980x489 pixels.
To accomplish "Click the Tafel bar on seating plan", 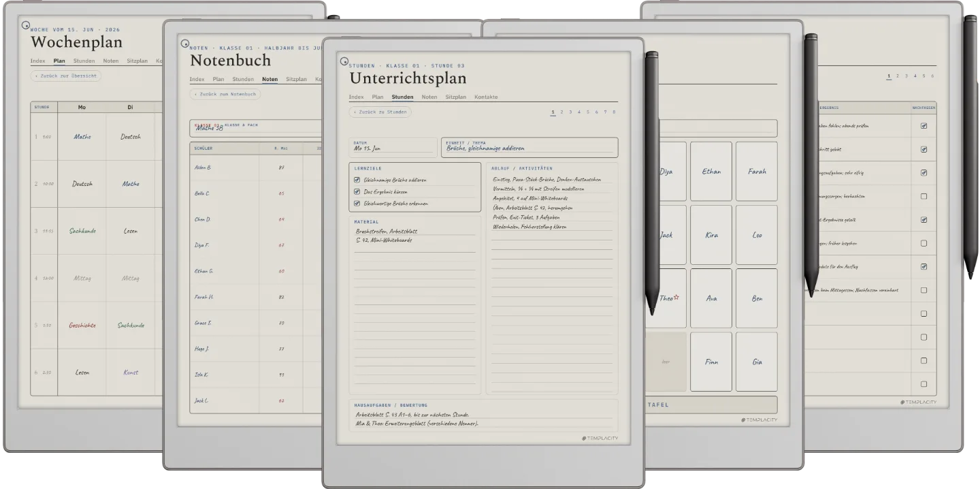I will (711, 405).
